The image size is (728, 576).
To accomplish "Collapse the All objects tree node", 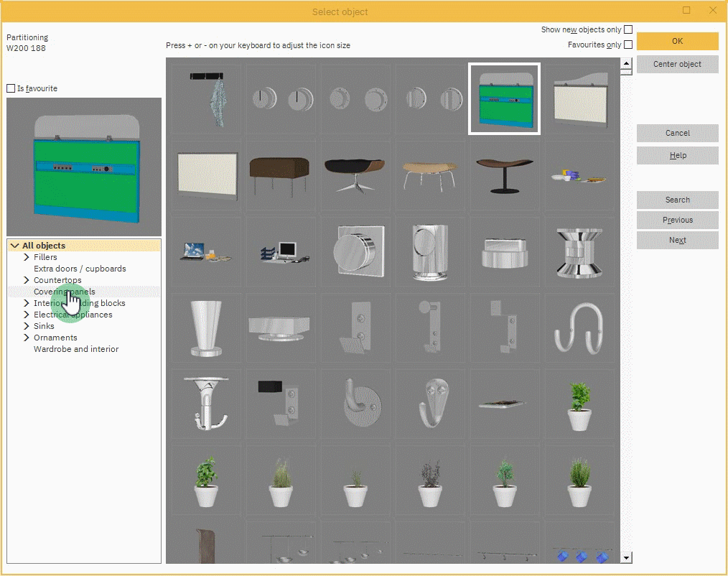I will pyautogui.click(x=15, y=246).
